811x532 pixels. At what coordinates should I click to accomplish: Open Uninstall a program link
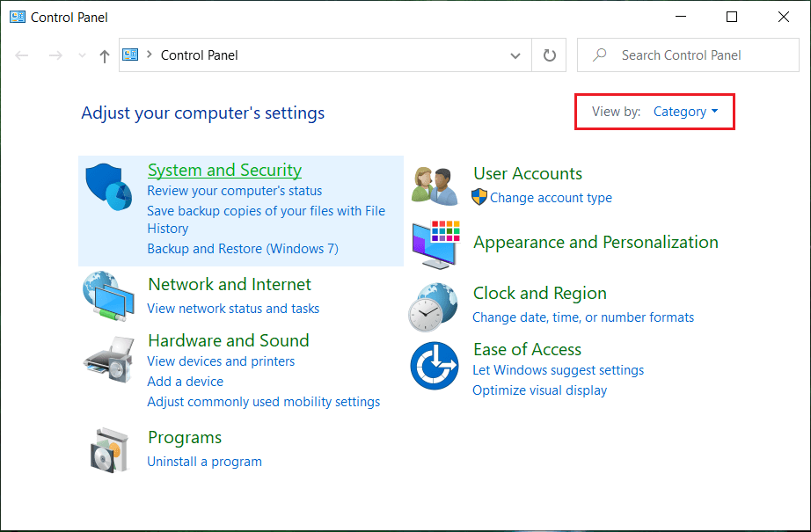point(204,462)
